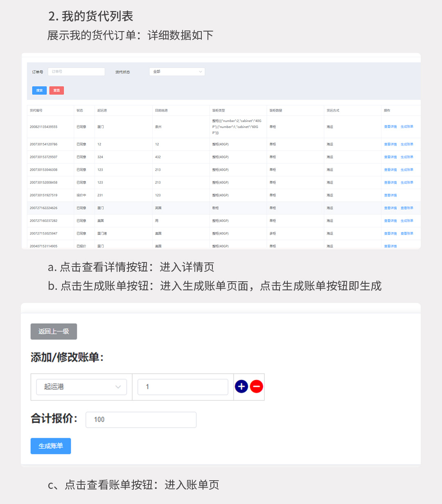This screenshot has width=442, height=504.
Task: Click the chevron arrow of 货代状态 select
Action: pos(201,72)
